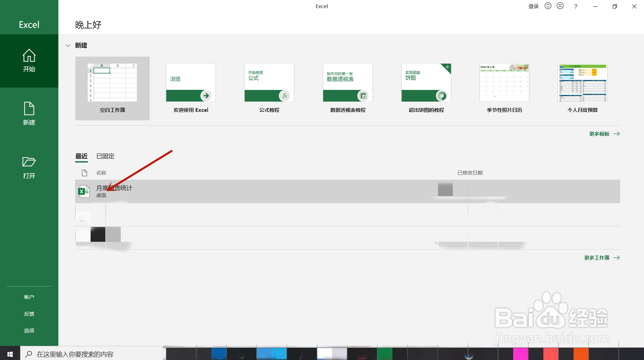Open the Windows Start menu
644x360 pixels.
10,354
